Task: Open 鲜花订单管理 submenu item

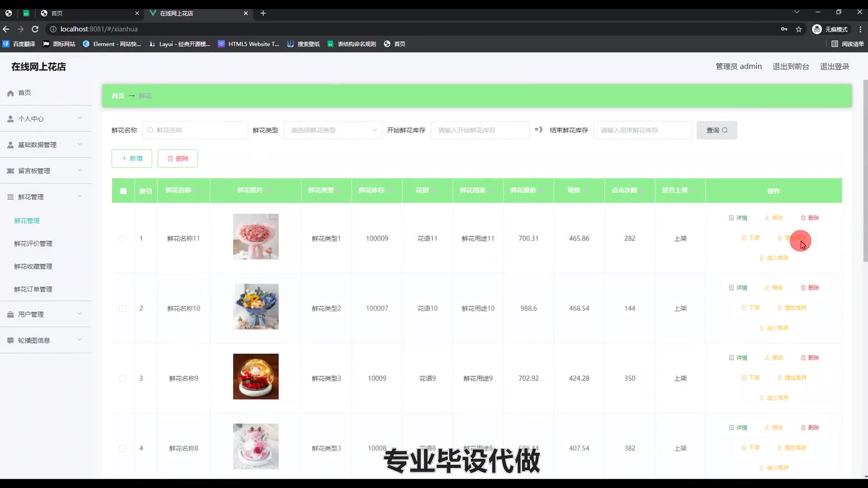Action: pos(33,289)
